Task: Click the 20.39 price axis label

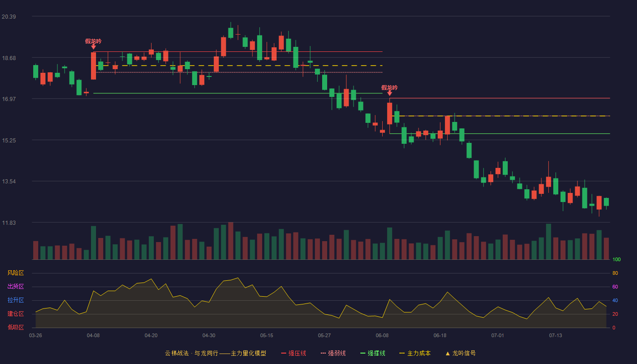Action: [x=9, y=17]
